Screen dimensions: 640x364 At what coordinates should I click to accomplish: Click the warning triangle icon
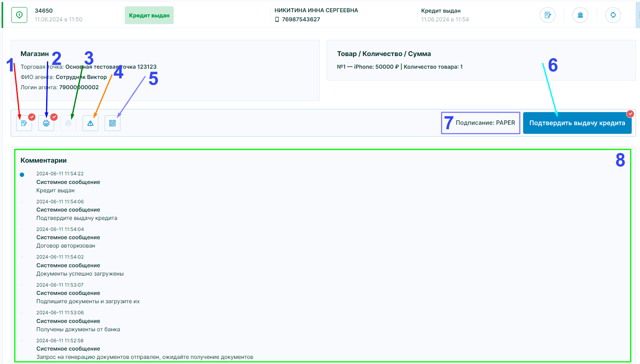[90, 123]
